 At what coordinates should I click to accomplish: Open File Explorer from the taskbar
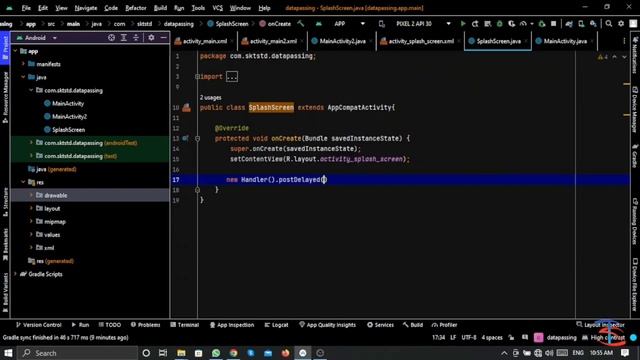(181, 353)
